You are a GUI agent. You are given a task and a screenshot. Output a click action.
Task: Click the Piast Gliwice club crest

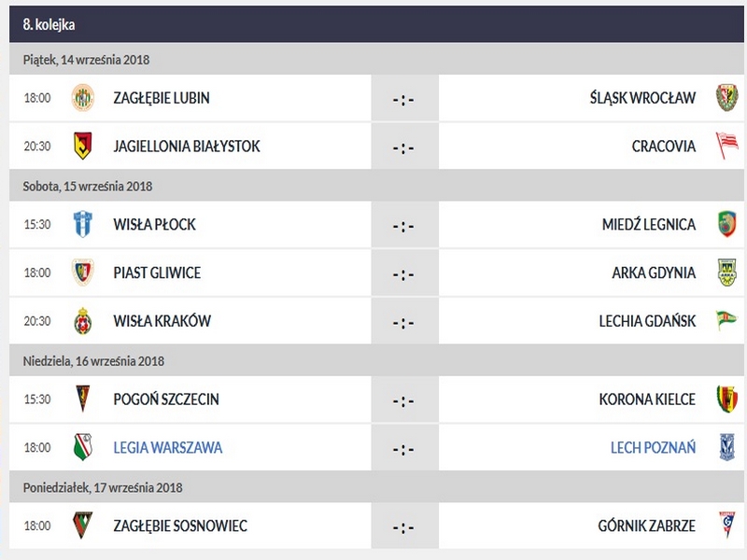point(83,273)
